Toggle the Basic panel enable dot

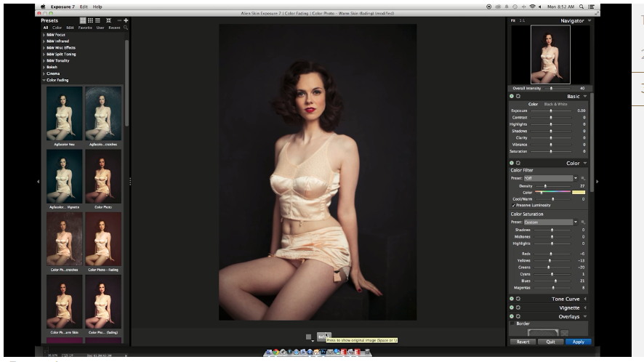coord(512,96)
